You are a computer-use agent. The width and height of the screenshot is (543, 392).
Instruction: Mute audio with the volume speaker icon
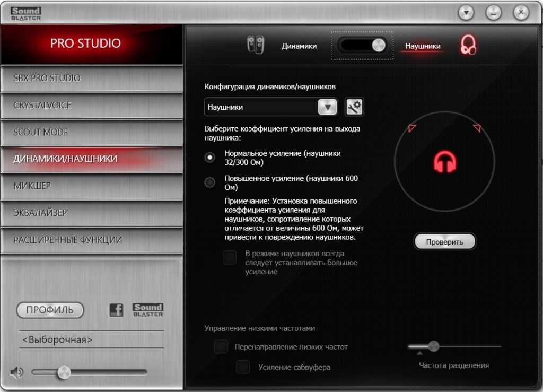point(16,372)
